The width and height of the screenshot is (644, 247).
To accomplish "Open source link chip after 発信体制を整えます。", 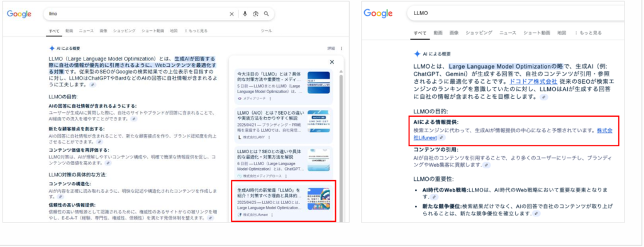I will 210,218.
